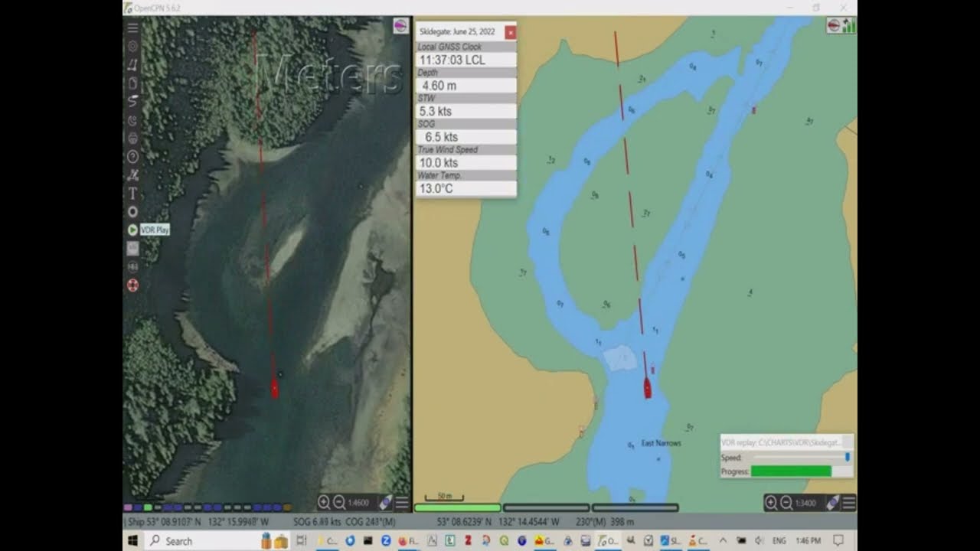Click the 1:3400 scale readout

coord(805,503)
